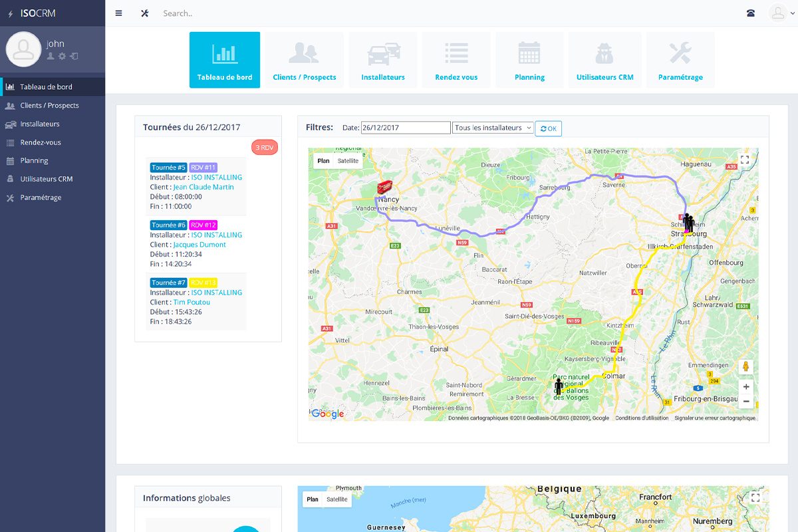This screenshot has height=532, width=798.
Task: Switch bottom map to Plan view
Action: click(313, 499)
